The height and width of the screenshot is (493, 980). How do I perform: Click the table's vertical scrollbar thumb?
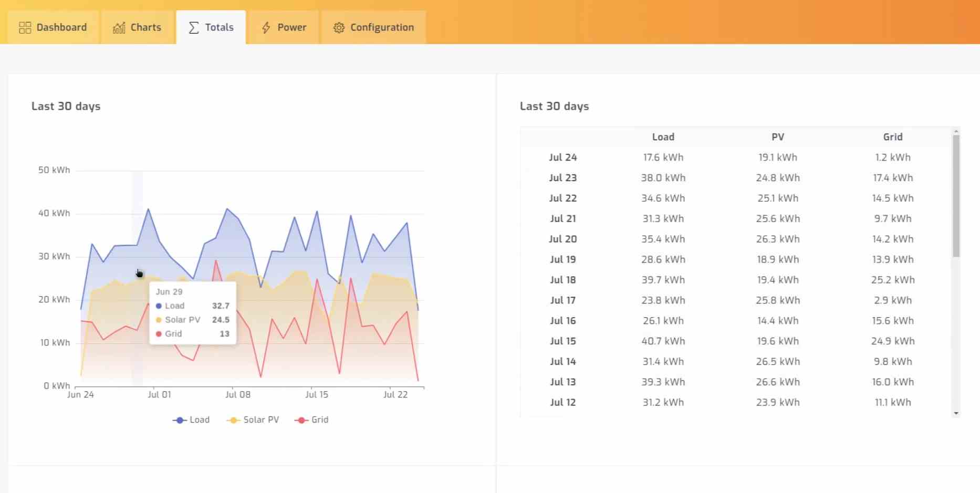pyautogui.click(x=956, y=195)
